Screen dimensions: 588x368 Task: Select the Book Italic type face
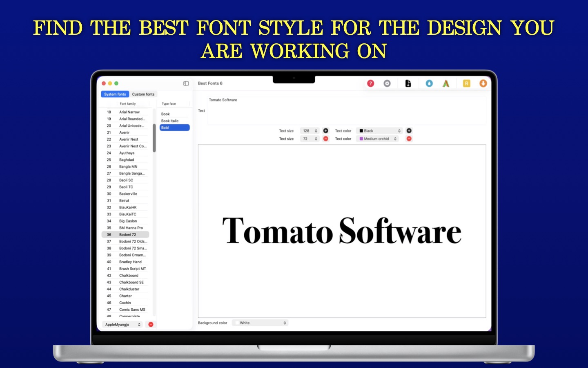coord(174,121)
